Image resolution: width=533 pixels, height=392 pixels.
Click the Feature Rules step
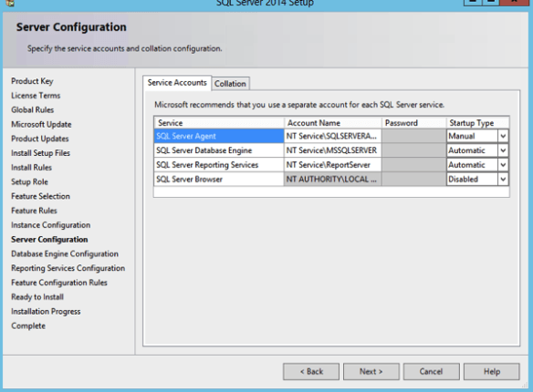point(35,211)
